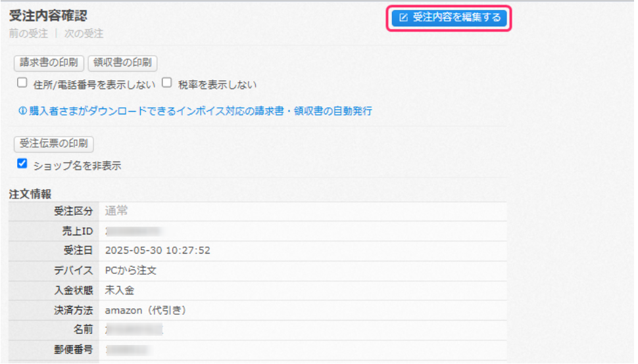Viewport: 638px width, 364px height.
Task: Uncheck the ショップ名を非表示 checkbox
Action: tap(22, 164)
